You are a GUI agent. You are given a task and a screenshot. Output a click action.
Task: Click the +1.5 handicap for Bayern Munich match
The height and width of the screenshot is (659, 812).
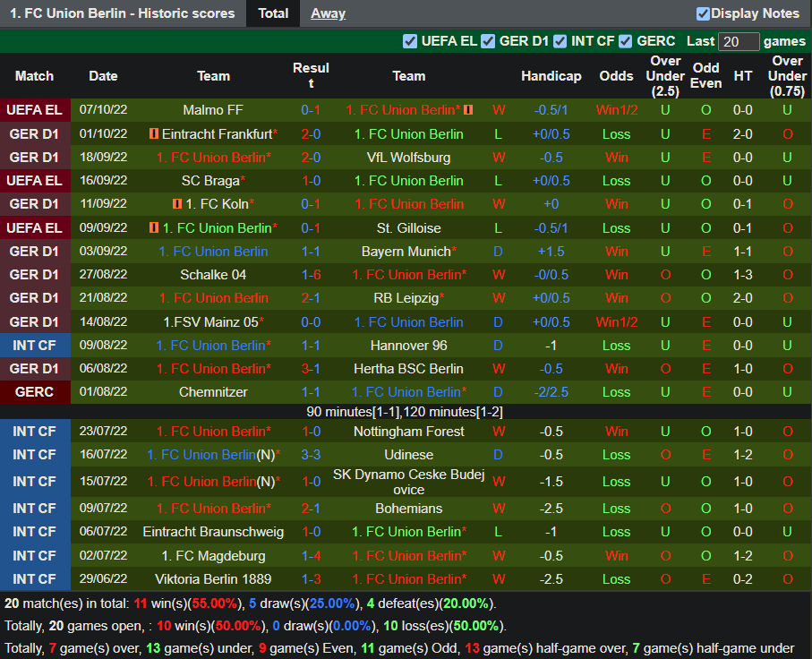point(551,252)
